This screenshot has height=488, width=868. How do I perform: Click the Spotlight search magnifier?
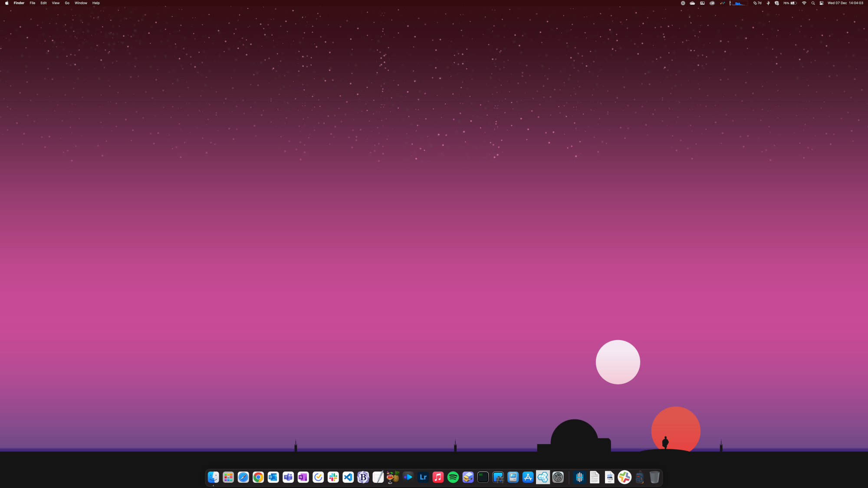click(x=813, y=3)
